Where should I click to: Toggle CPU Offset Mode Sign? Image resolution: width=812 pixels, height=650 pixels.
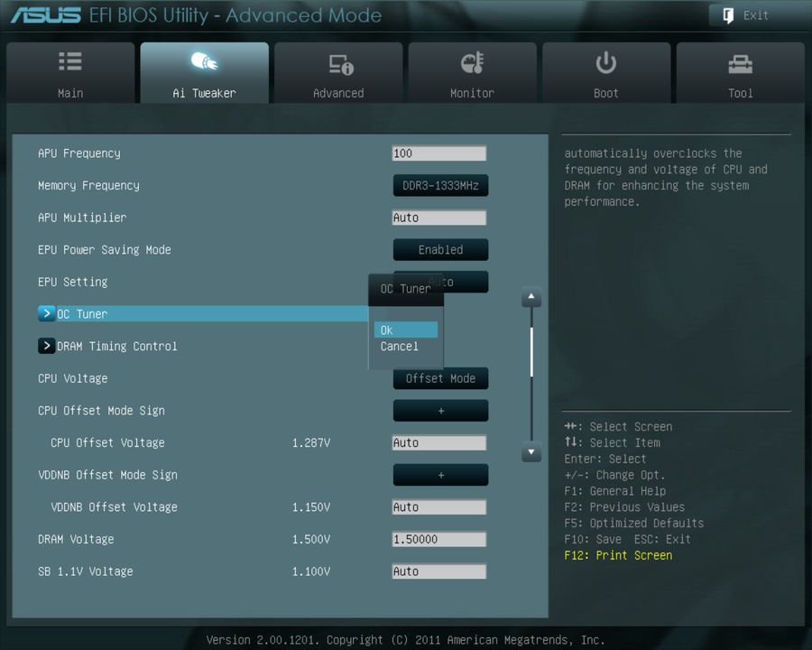440,410
